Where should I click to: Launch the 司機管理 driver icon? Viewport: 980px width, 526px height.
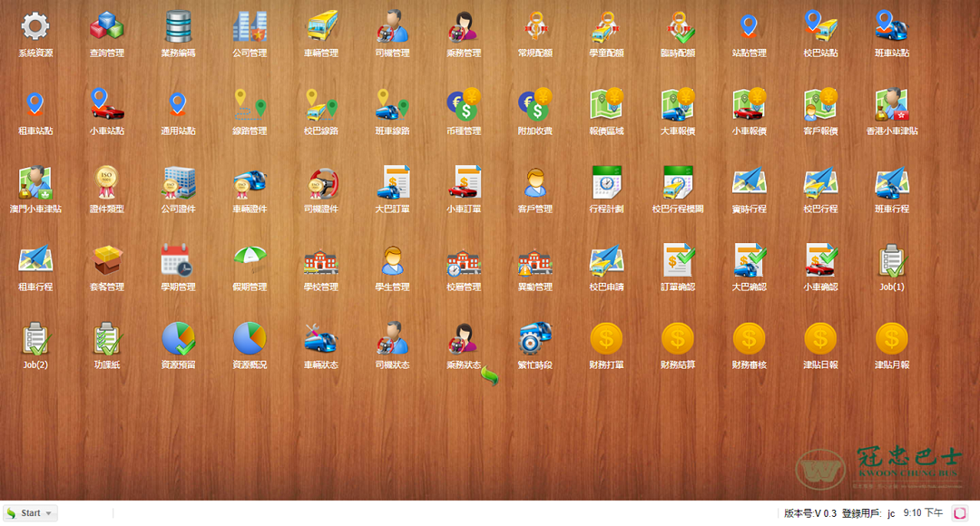392,27
